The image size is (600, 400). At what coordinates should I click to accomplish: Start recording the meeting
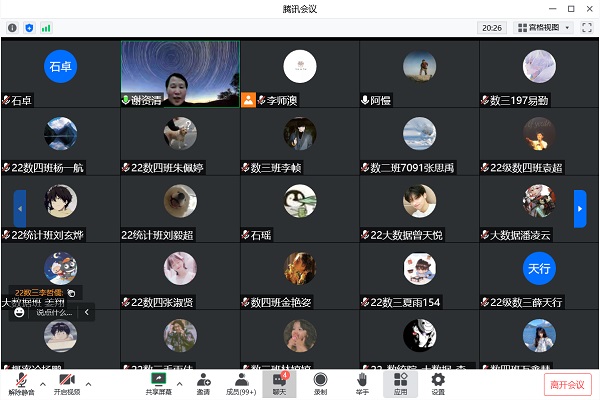coord(320,384)
